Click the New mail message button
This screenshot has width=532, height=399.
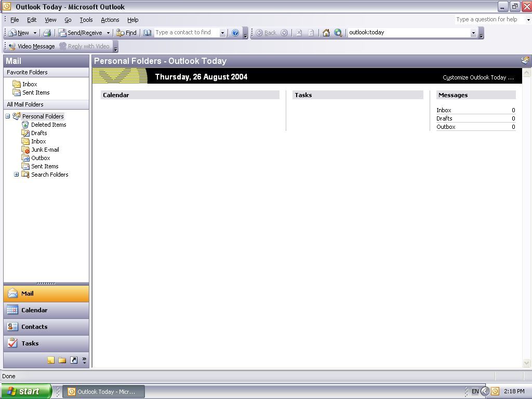coord(19,33)
